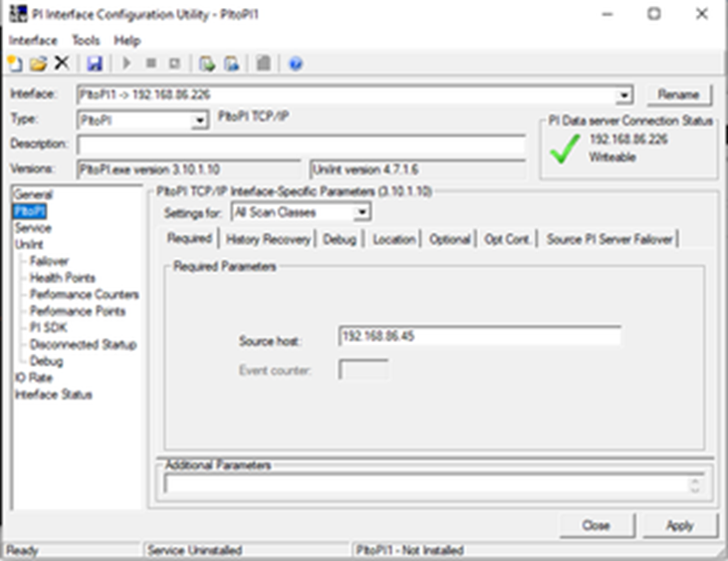Image resolution: width=728 pixels, height=561 pixels.
Task: Click the Stop service square icon
Action: click(x=151, y=63)
